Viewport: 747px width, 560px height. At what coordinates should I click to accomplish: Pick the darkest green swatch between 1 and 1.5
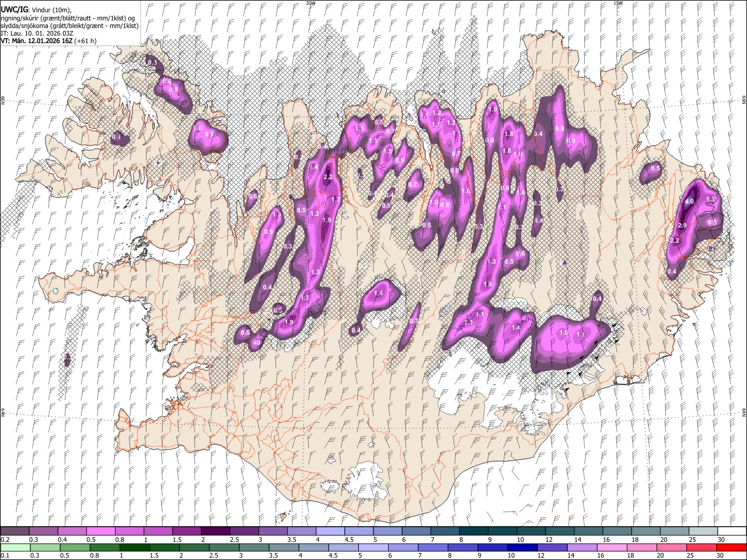pos(135,547)
